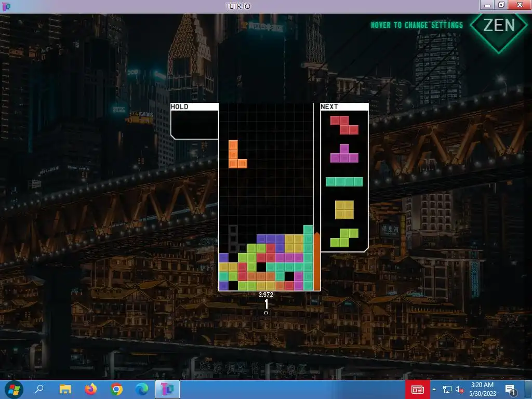Select the lime S piece in the Next queue
The width and height of the screenshot is (532, 399).
[x=344, y=238]
